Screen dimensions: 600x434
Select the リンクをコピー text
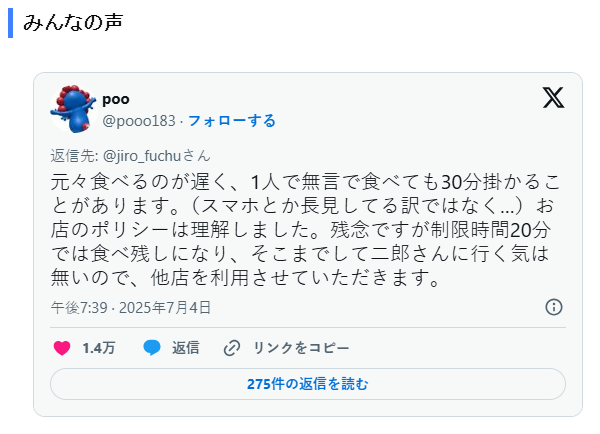tap(301, 348)
